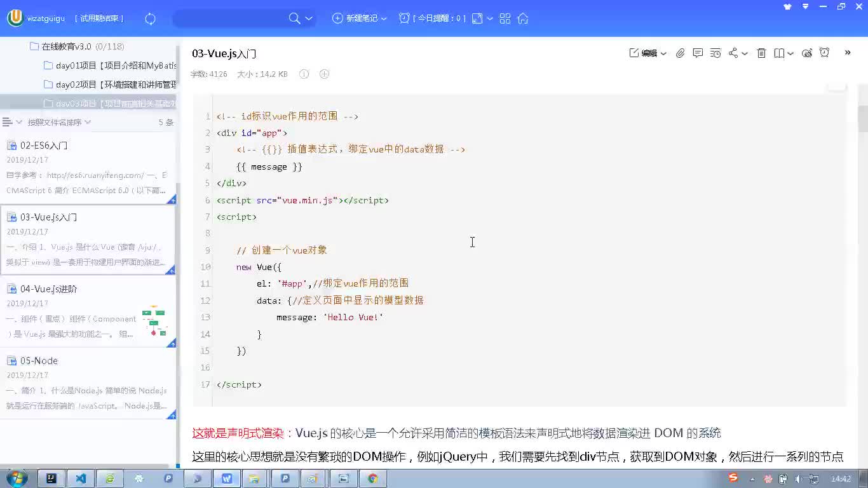868x488 pixels.
Task: Click the note info circle icon
Action: coord(304,74)
